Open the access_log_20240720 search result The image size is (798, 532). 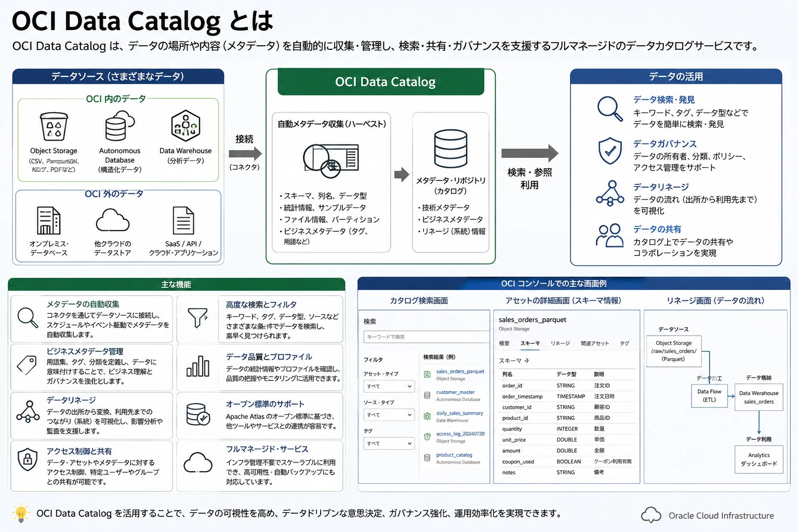click(460, 434)
